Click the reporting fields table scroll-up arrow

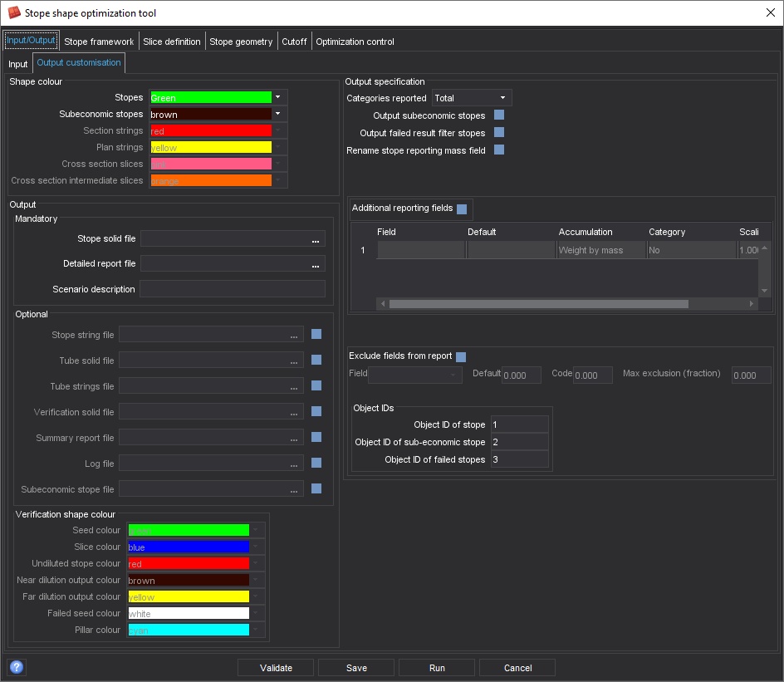click(x=765, y=248)
